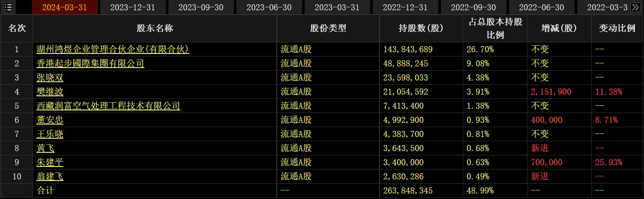Open shareholder 张晓双 link
Screen dimensions: 644x199
[50, 77]
